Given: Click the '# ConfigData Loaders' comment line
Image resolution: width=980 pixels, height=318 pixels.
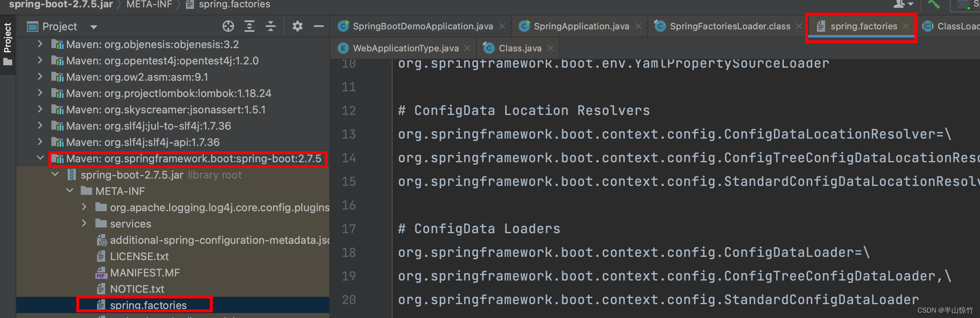Looking at the screenshot, I should tap(479, 229).
